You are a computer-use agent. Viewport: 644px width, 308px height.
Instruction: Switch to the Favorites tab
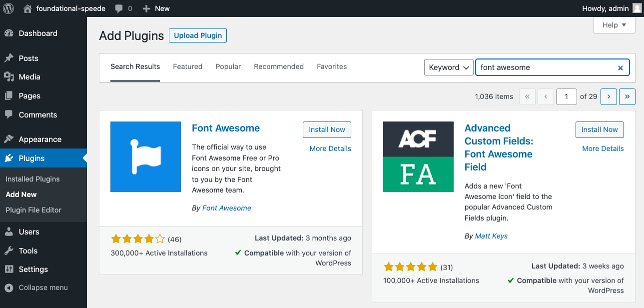[332, 66]
